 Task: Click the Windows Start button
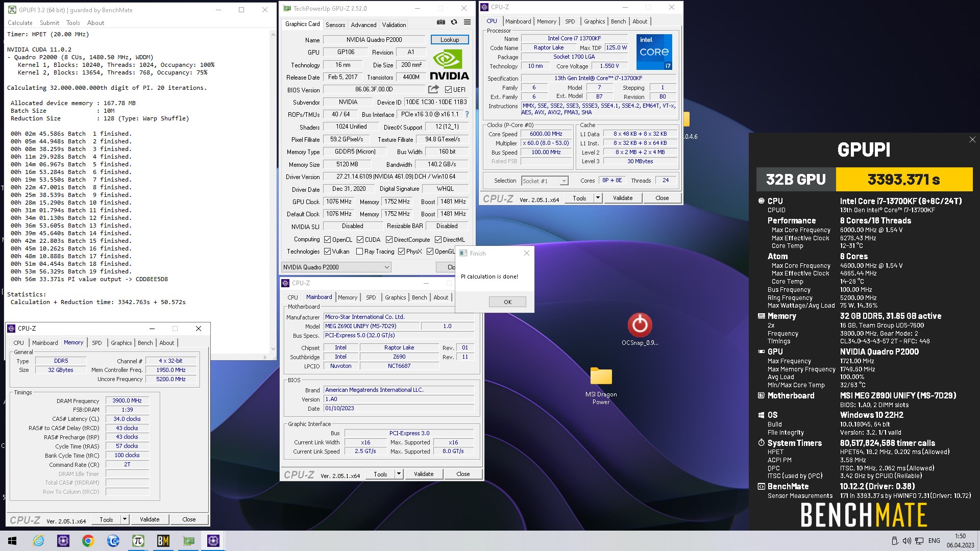tap(12, 541)
